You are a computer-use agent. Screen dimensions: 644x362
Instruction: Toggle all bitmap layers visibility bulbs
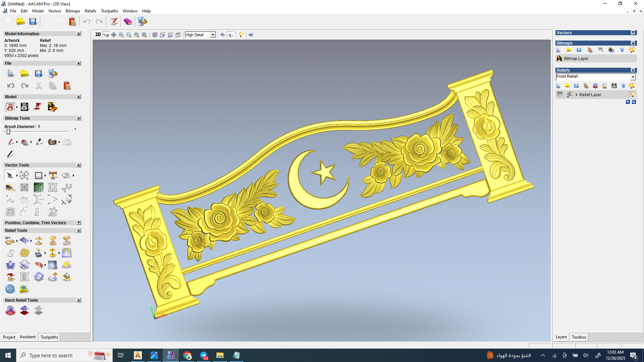pos(632,50)
